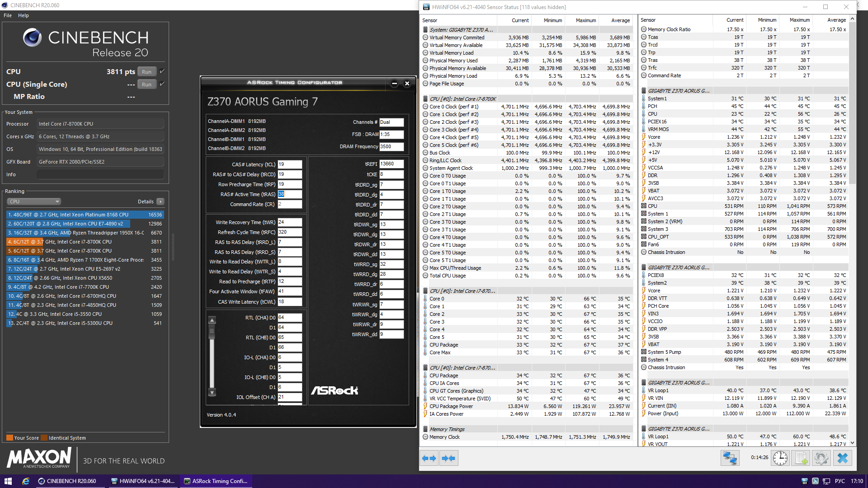
Task: Click the HWiNFO collapse columns arrows icon
Action: tap(448, 458)
